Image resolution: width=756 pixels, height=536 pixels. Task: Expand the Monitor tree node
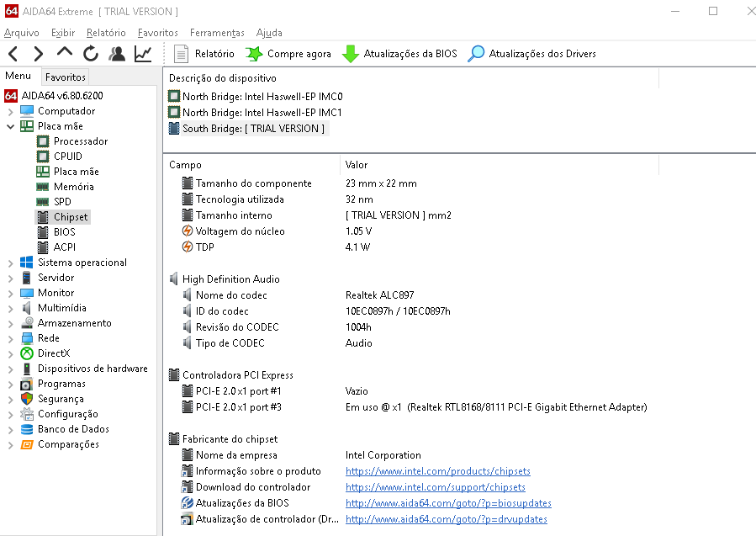[11, 294]
